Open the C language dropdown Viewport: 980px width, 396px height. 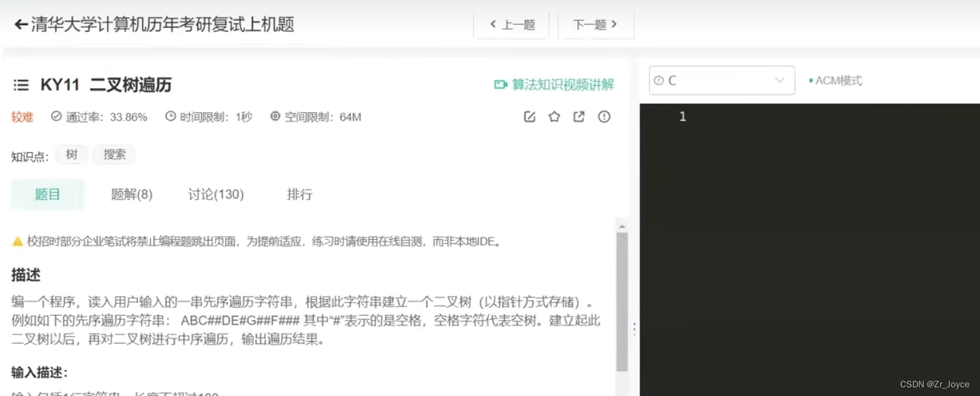[x=722, y=80]
